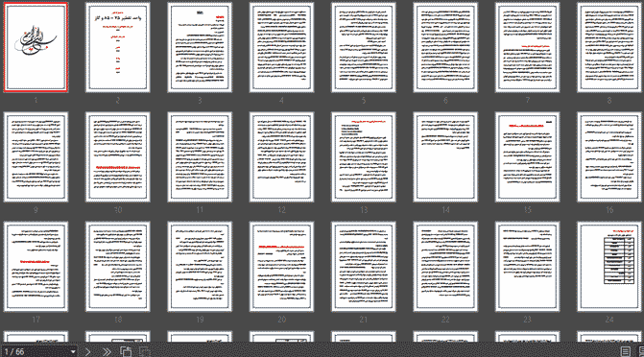
Task: Switch to single page view icon
Action: click(625, 351)
